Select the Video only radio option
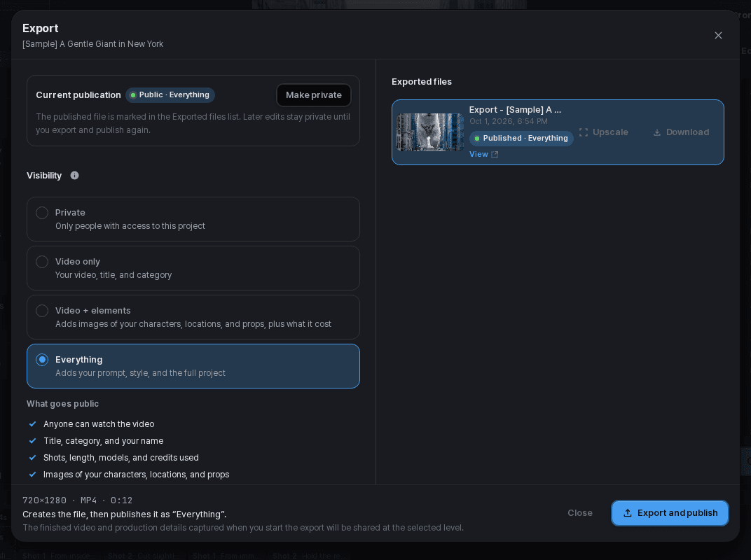751x560 pixels. click(x=42, y=262)
